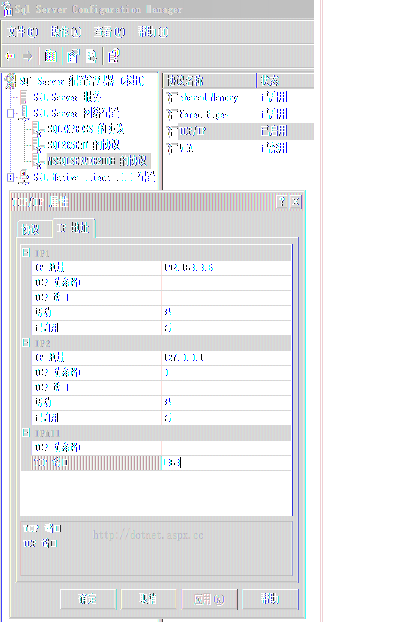Click the IPAll TCP Dynamic Ports value field
This screenshot has height=622, width=419.
click(226, 448)
